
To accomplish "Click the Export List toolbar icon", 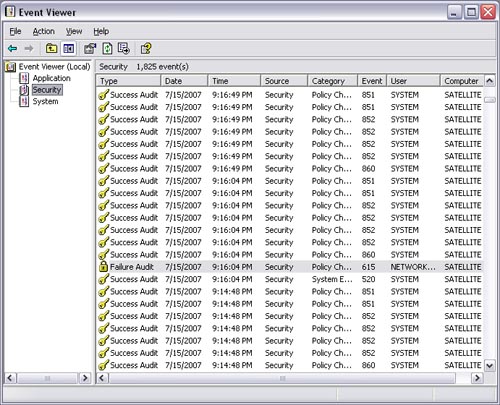I will coord(124,49).
